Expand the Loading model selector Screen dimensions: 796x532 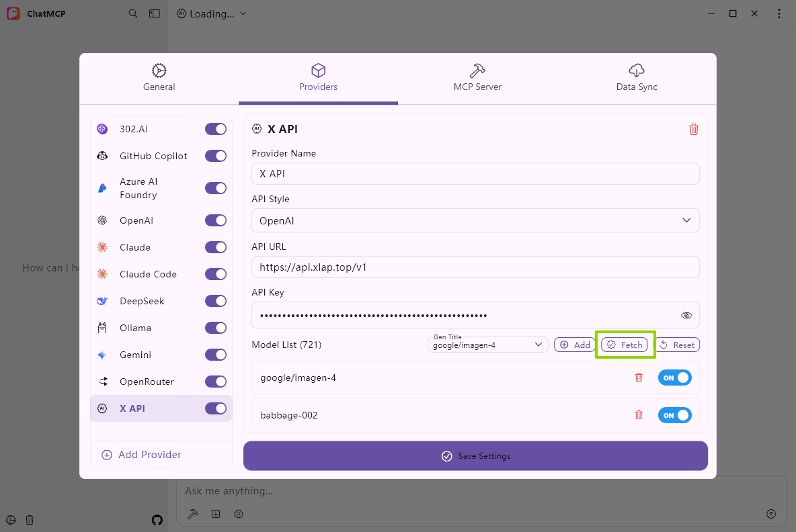211,13
